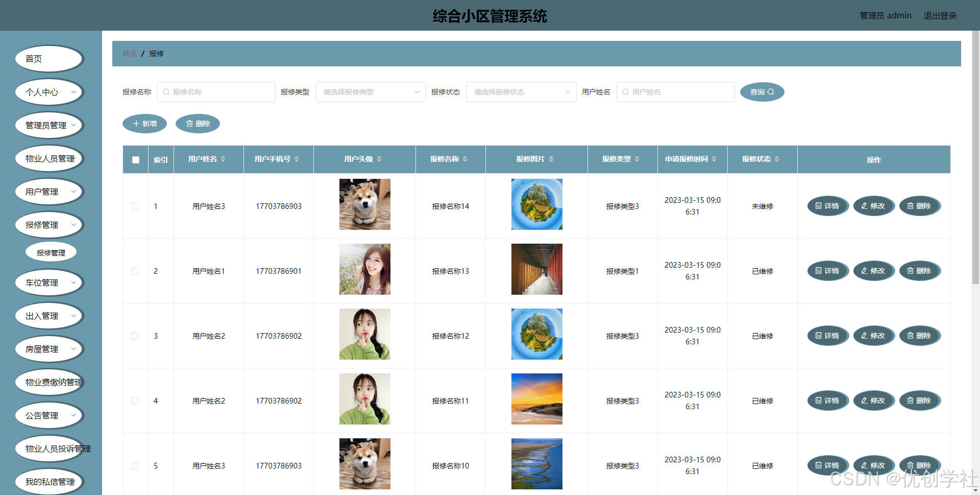
Task: Click the batch 删除 button above table
Action: coord(198,124)
